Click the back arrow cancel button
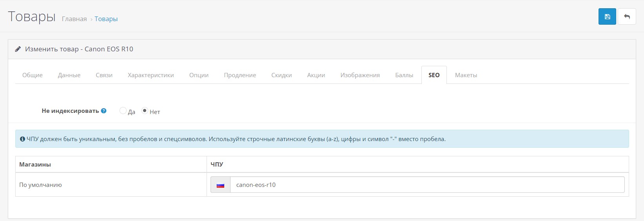Screen dimensions: 644x221 point(627,16)
